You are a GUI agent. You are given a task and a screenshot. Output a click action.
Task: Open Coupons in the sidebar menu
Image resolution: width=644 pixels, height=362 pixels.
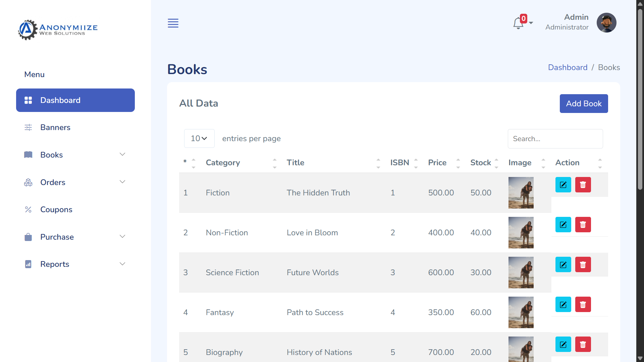point(75,209)
